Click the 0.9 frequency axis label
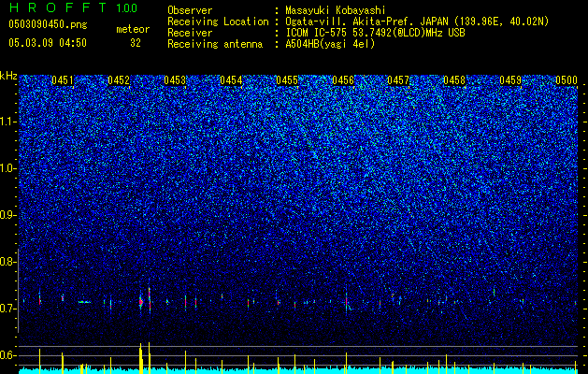 8,215
